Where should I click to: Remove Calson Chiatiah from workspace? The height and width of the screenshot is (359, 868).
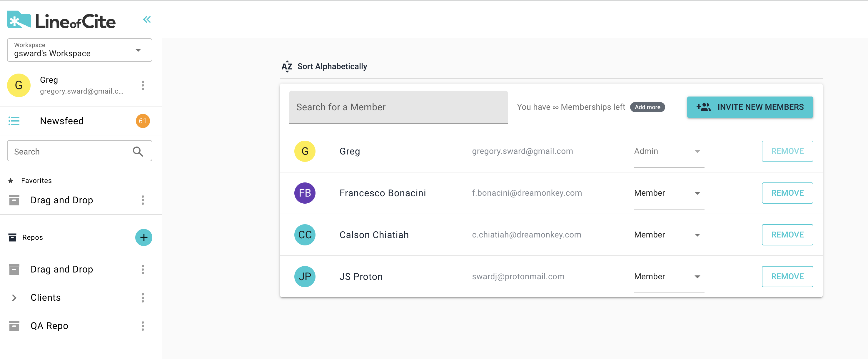[x=787, y=235]
